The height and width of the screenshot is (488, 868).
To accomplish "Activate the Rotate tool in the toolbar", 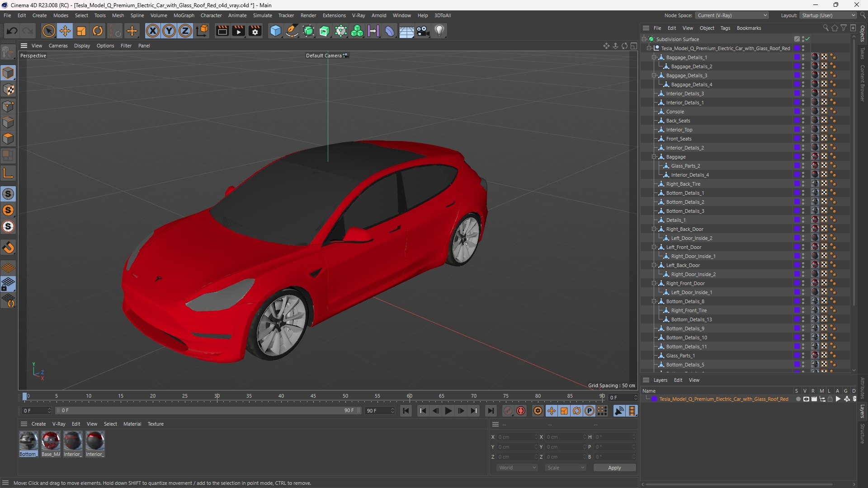I will pyautogui.click(x=98, y=31).
